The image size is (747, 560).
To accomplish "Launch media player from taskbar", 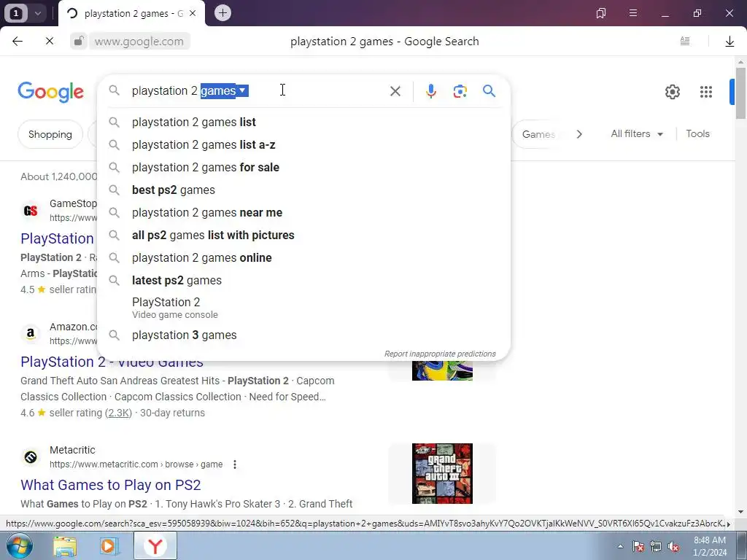I will click(x=109, y=546).
